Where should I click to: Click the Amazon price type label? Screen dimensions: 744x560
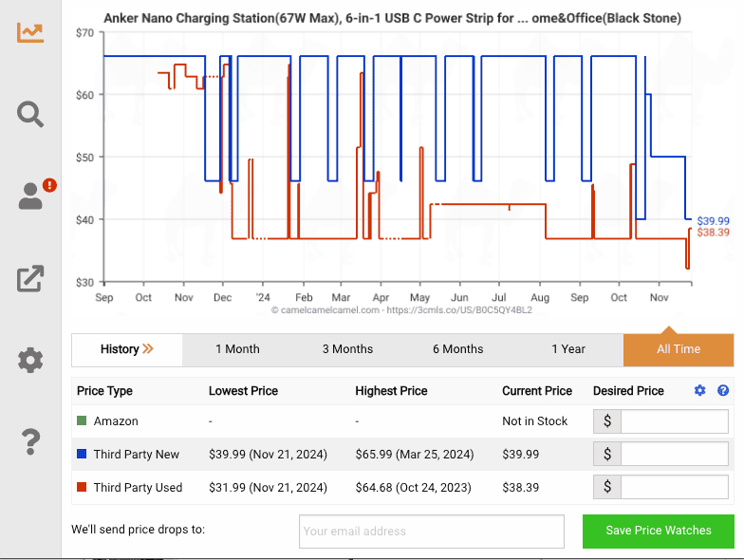coord(116,421)
